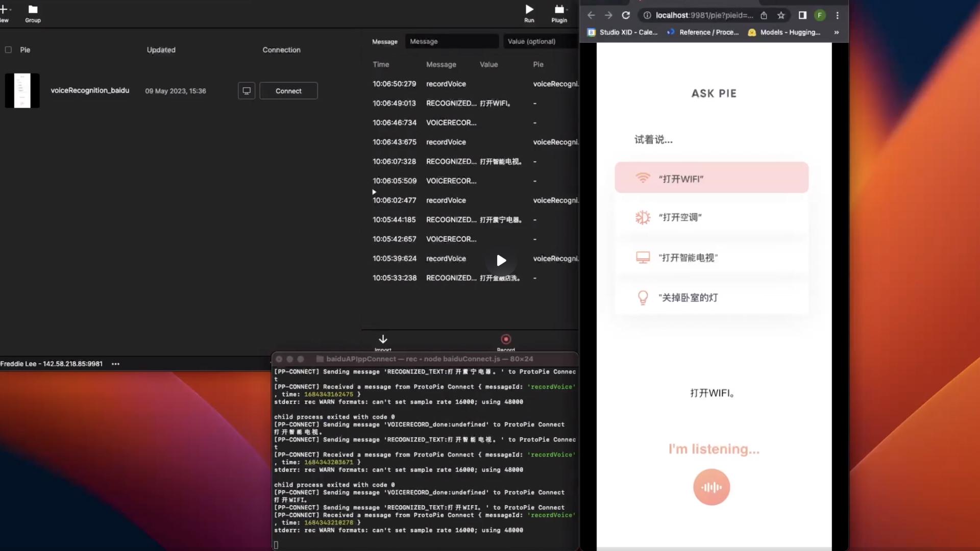This screenshot has height=551, width=980.
Task: Open the three-dot menu beside Freddie Lee
Action: click(x=115, y=364)
